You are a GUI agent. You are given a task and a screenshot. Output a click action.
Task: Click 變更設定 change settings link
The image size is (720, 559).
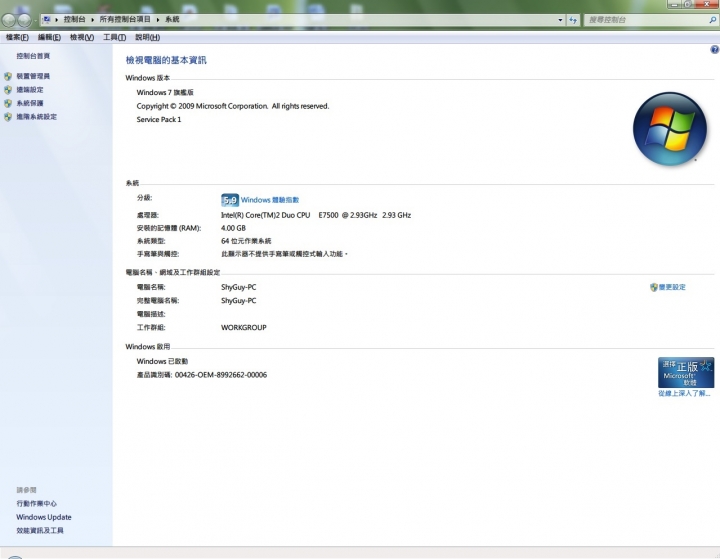[x=672, y=287]
